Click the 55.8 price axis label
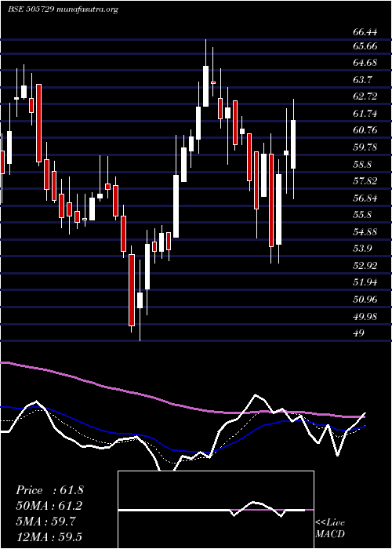 point(362,215)
